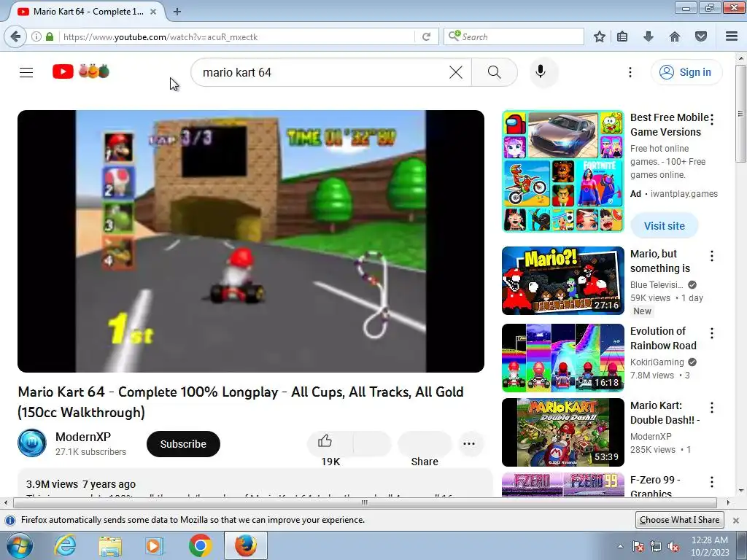Screen dimensions: 747x560
Task: Open the YouTube hamburger guide menu
Action: click(26, 72)
